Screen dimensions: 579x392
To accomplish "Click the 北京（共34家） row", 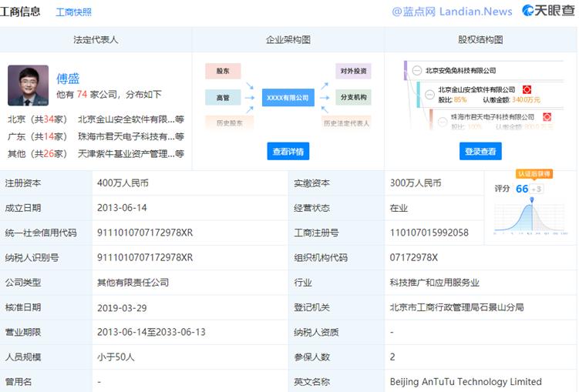I will [96, 119].
